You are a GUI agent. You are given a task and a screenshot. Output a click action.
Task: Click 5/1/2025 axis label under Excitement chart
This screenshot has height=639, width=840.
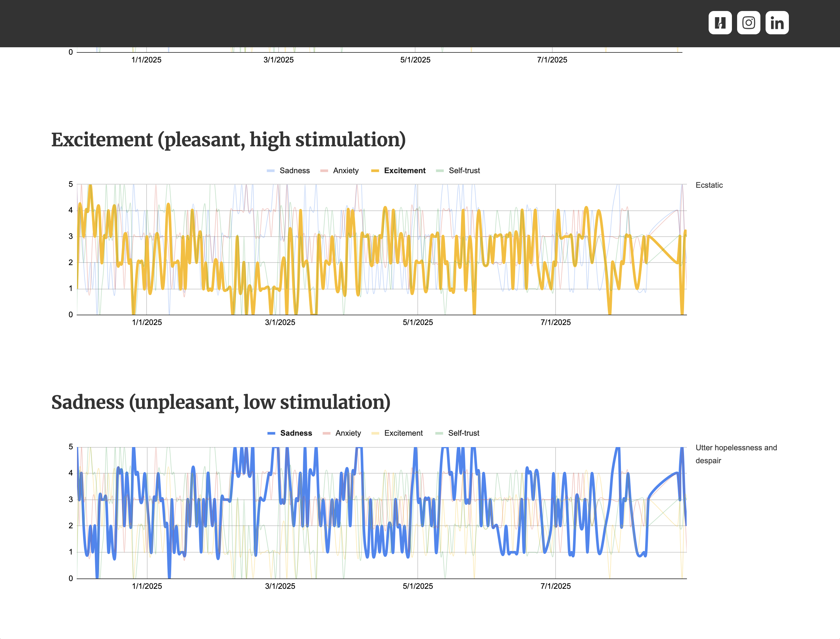point(418,322)
